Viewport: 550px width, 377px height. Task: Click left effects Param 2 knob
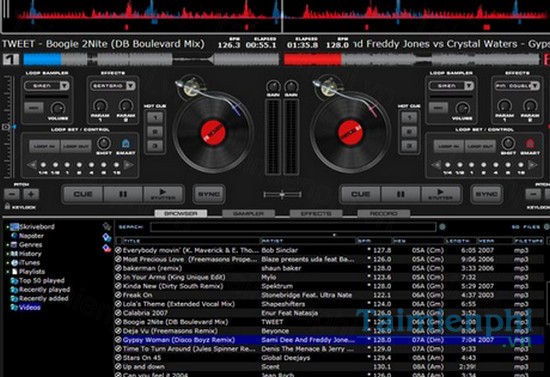[126, 105]
